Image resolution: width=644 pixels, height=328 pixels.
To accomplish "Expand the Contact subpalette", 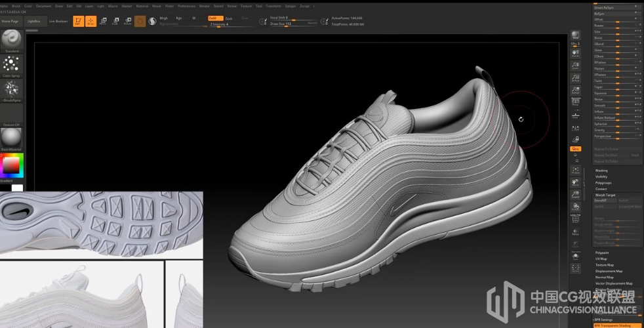I will tap(601, 189).
